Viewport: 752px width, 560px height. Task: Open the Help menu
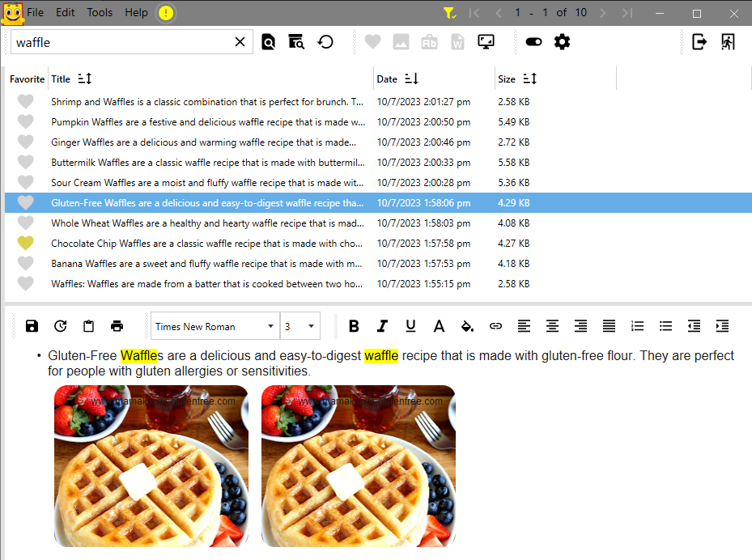(136, 12)
